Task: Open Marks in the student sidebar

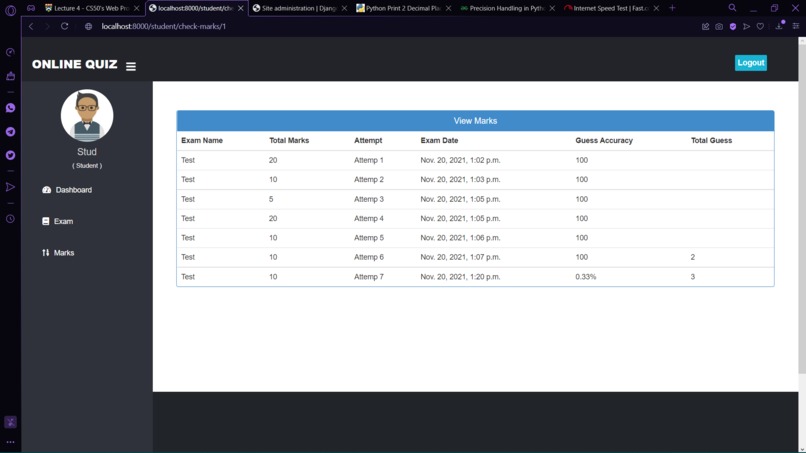Action: click(x=58, y=252)
